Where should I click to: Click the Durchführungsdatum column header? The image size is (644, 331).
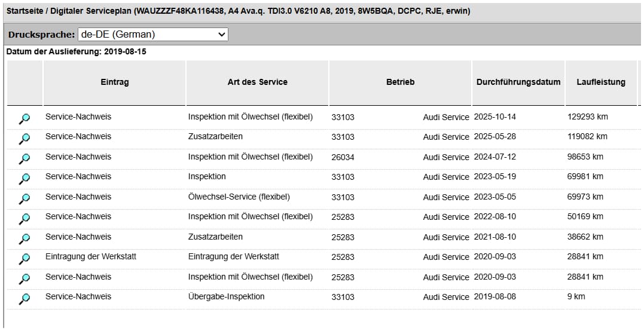518,82
